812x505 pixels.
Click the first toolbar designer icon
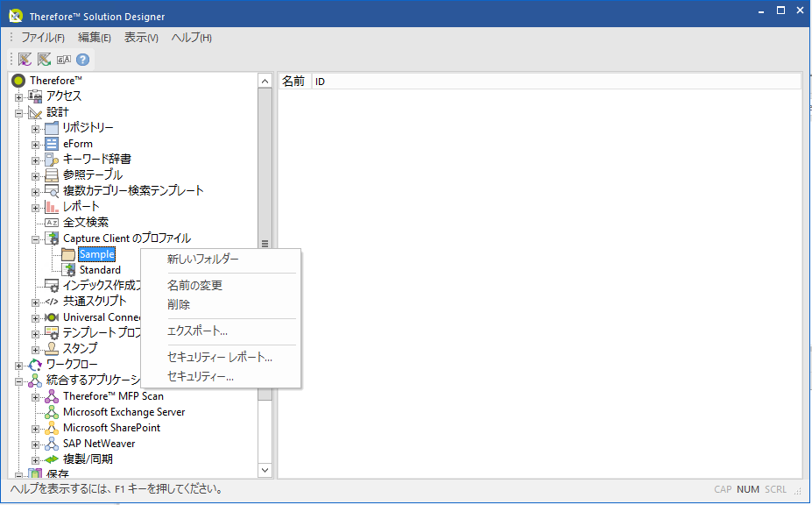[x=25, y=59]
